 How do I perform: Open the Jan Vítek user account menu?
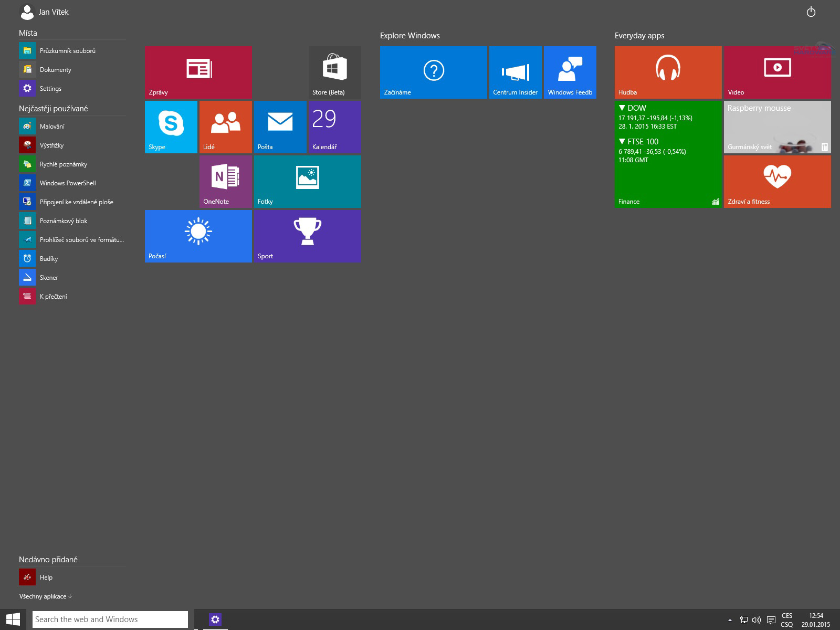click(44, 12)
